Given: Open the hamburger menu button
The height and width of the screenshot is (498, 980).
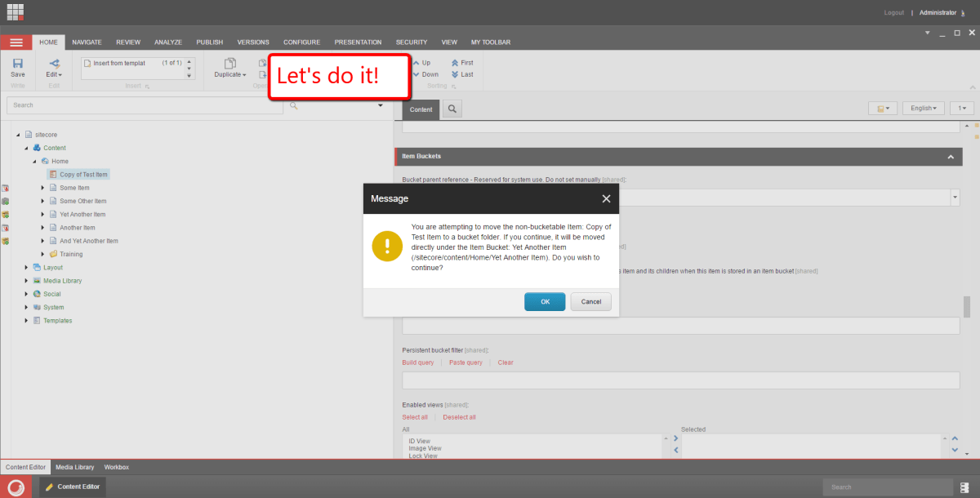Looking at the screenshot, I should click(x=16, y=42).
